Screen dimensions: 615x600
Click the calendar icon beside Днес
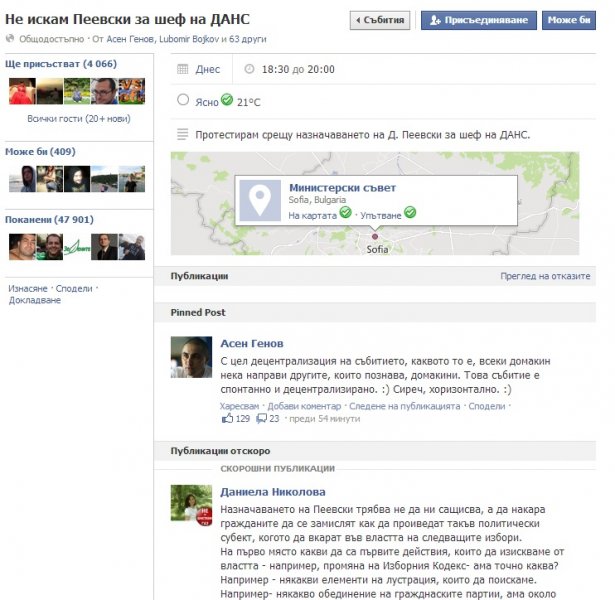coord(182,69)
